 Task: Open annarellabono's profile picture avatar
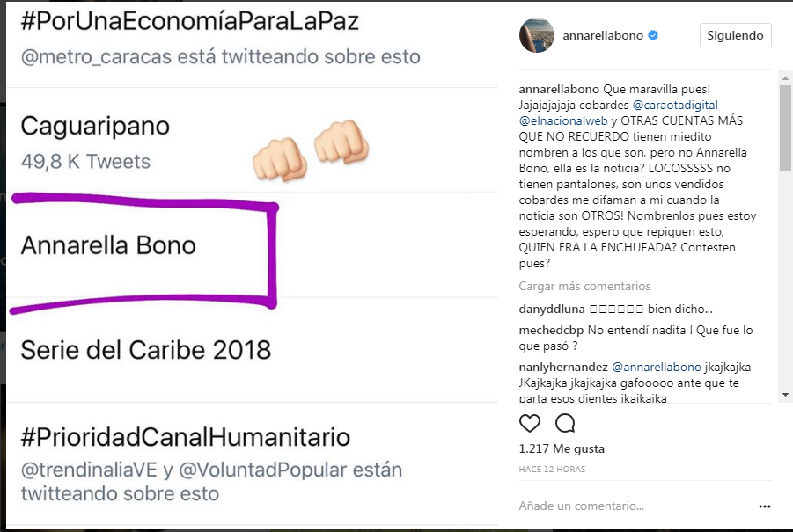point(537,35)
